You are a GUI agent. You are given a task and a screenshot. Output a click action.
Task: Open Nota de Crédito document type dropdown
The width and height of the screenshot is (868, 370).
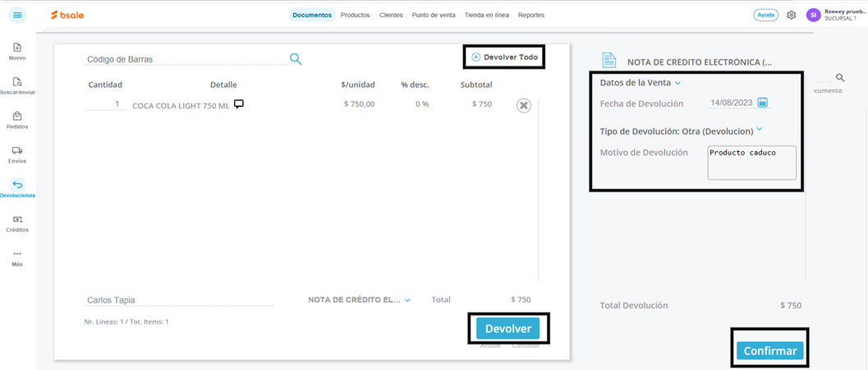[359, 299]
